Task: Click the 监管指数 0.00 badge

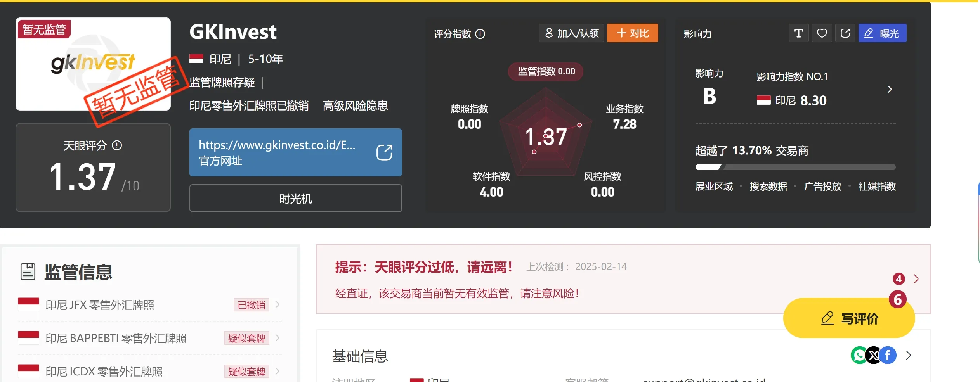Action: tap(546, 71)
